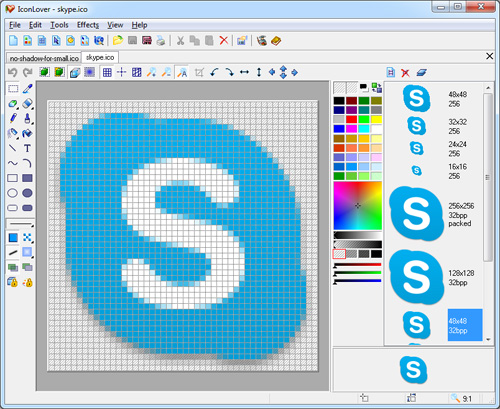The width and height of the screenshot is (500, 409).
Task: Open a file with folder icon
Action: 118,41
